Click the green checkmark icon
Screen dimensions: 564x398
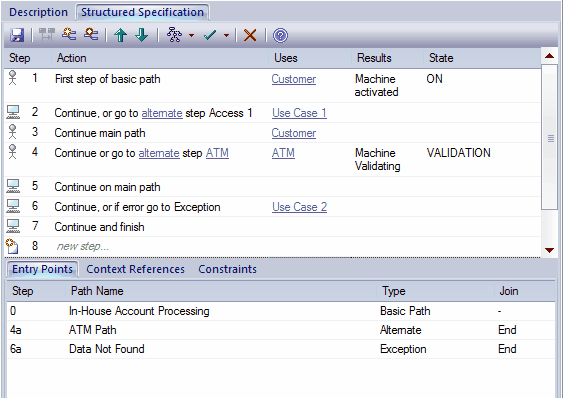(210, 35)
